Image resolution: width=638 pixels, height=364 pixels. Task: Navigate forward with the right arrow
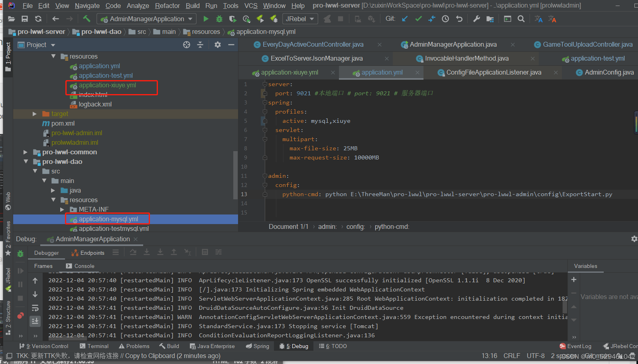click(x=69, y=19)
